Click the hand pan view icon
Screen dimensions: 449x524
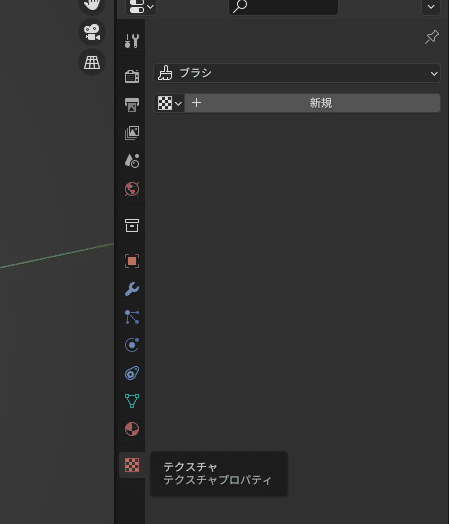coord(92,5)
